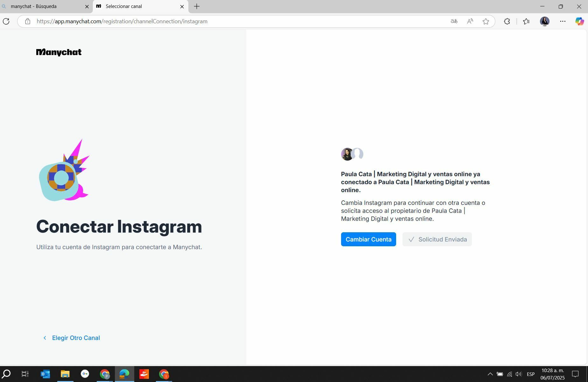Image resolution: width=588 pixels, height=382 pixels.
Task: Open the Extensions puzzle icon
Action: pyautogui.click(x=507, y=21)
